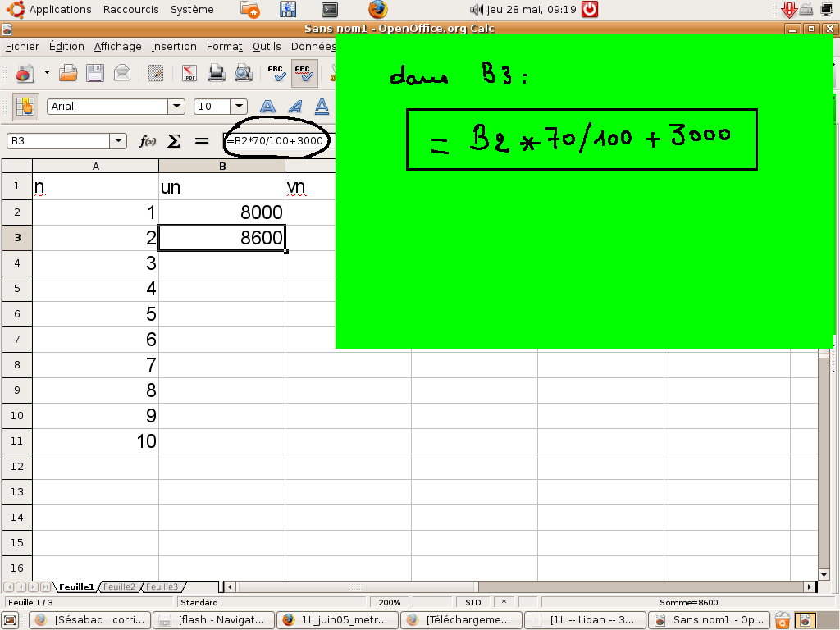Switch to the Feuille2 sheet tab
The height and width of the screenshot is (630, 840).
click(120, 587)
